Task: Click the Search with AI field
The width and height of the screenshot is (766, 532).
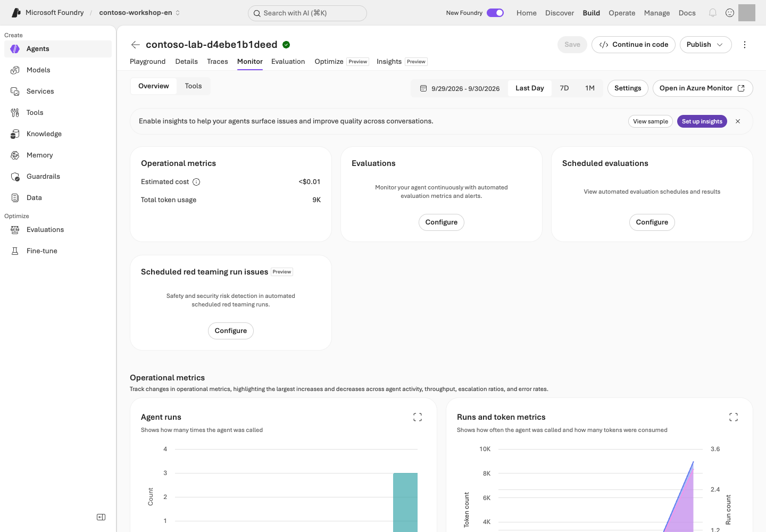Action: click(307, 13)
